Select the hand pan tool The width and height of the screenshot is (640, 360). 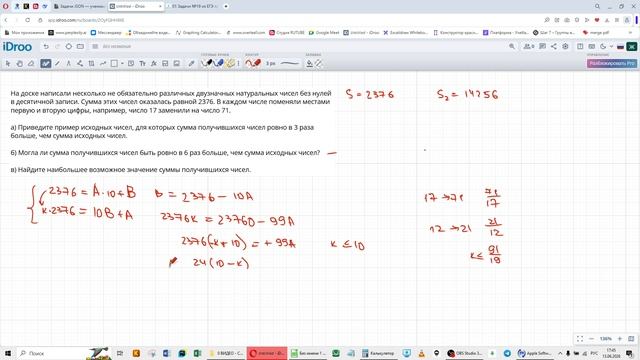coord(20,63)
